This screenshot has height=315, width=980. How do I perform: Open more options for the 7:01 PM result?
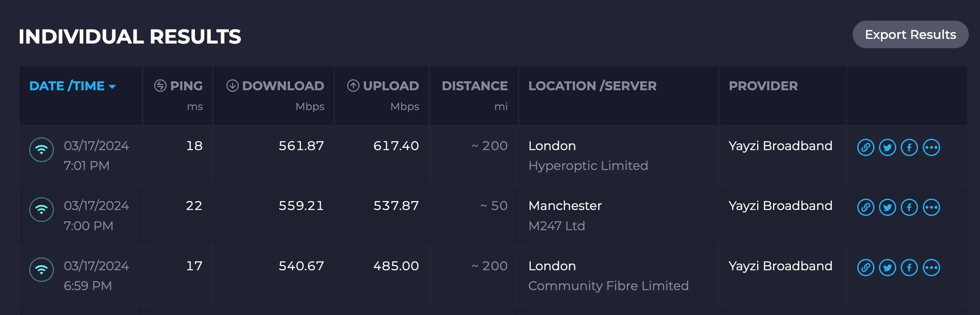(x=931, y=148)
